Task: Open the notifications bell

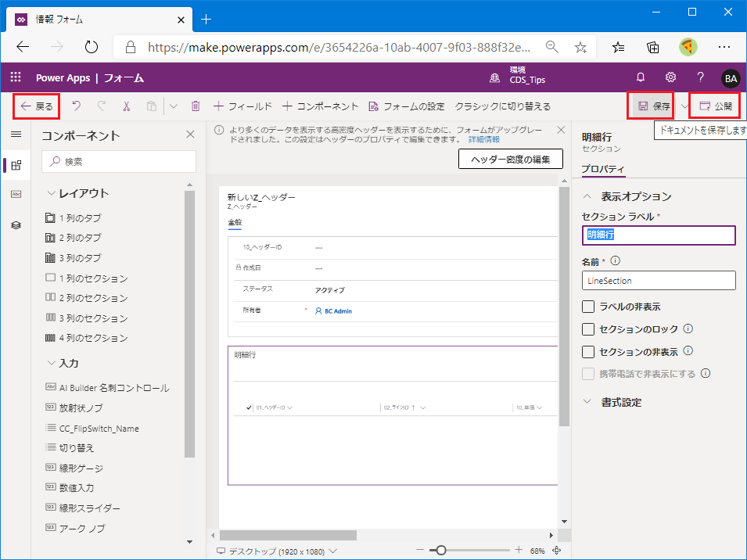Action: (641, 77)
